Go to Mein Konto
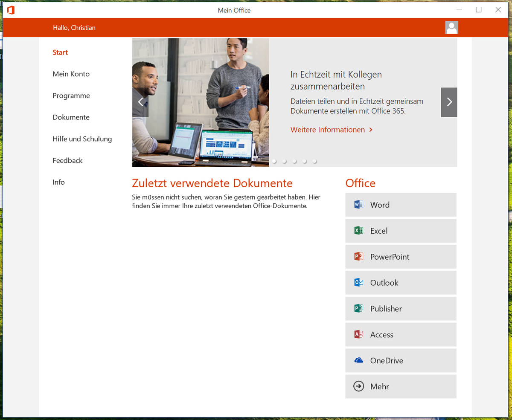512x420 pixels. click(71, 74)
